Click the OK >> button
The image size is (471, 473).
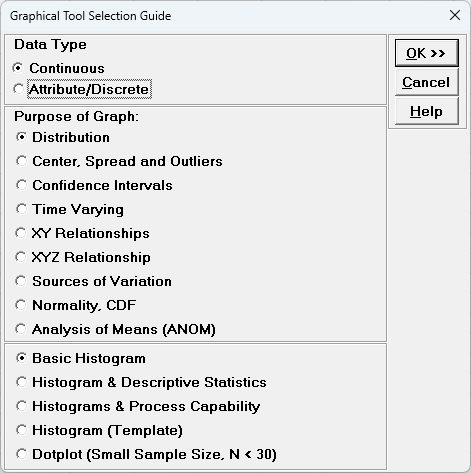(427, 53)
